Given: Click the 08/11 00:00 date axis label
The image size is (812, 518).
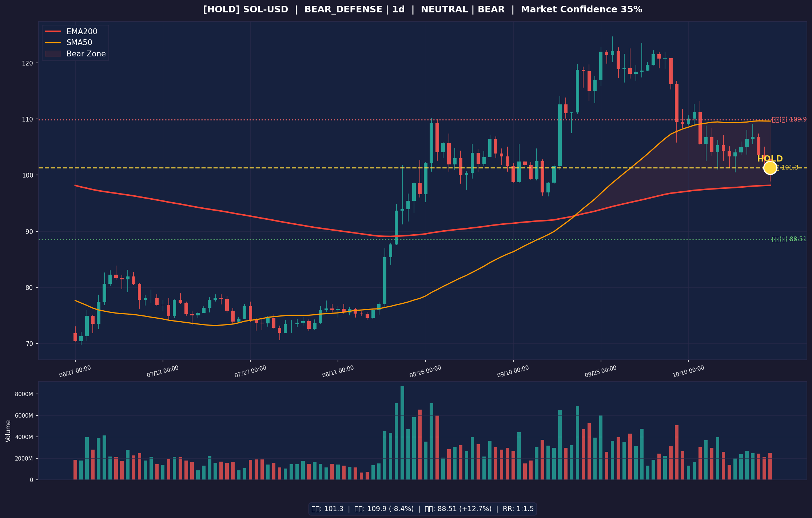Looking at the screenshot, I should (x=338, y=371).
